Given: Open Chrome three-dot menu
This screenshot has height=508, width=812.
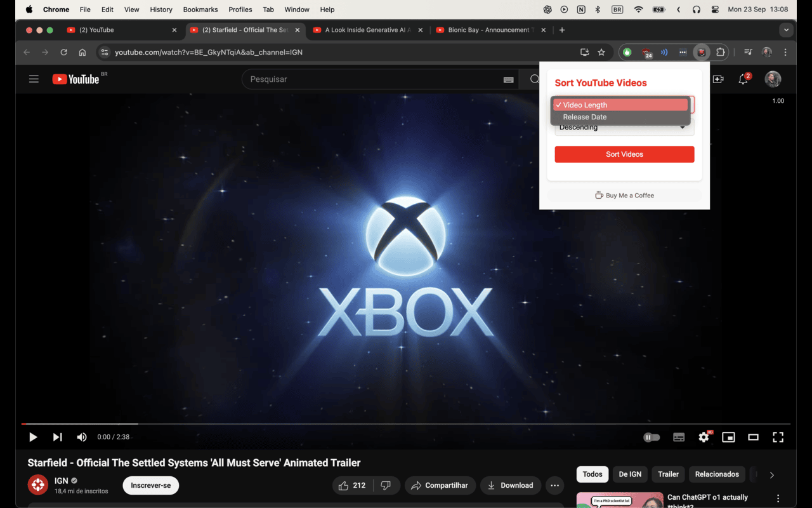Looking at the screenshot, I should (785, 52).
